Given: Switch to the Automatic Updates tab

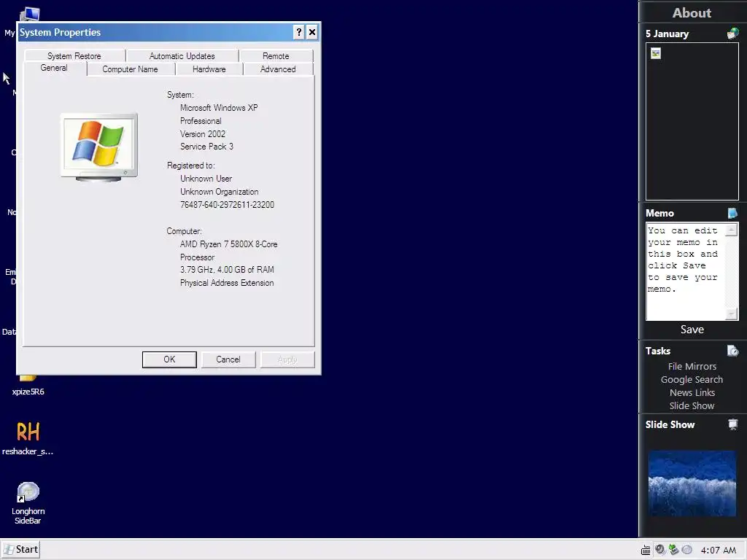Looking at the screenshot, I should (182, 55).
